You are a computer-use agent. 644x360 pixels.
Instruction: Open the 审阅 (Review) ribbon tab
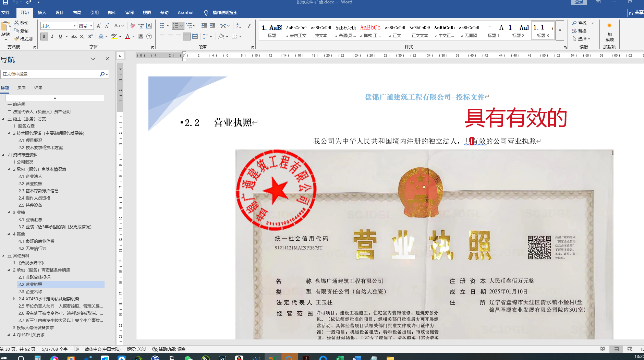point(129,13)
